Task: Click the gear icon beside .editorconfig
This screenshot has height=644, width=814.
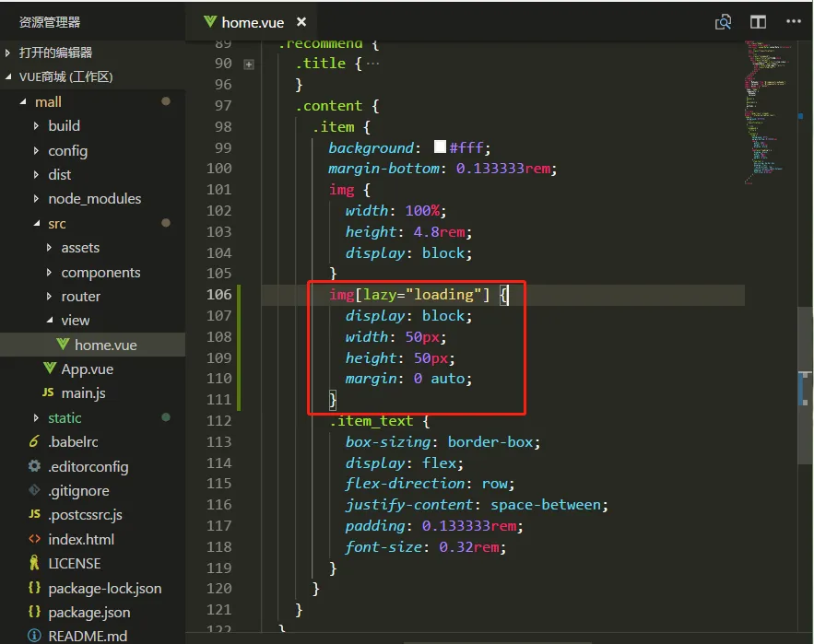Action: click(35, 466)
